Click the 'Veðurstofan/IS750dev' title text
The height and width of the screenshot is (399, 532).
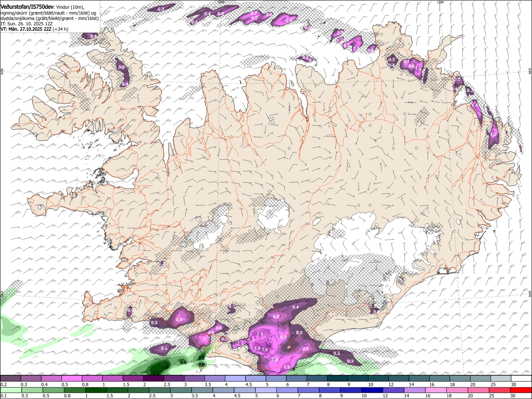point(27,7)
